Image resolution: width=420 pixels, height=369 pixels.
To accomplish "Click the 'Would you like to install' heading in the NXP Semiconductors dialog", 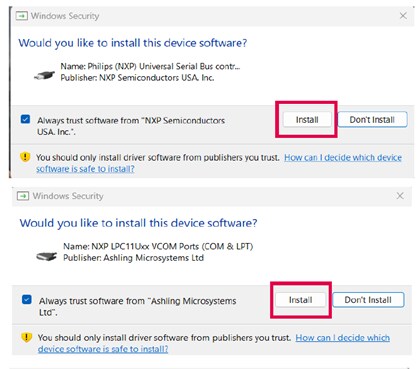I will [x=133, y=43].
